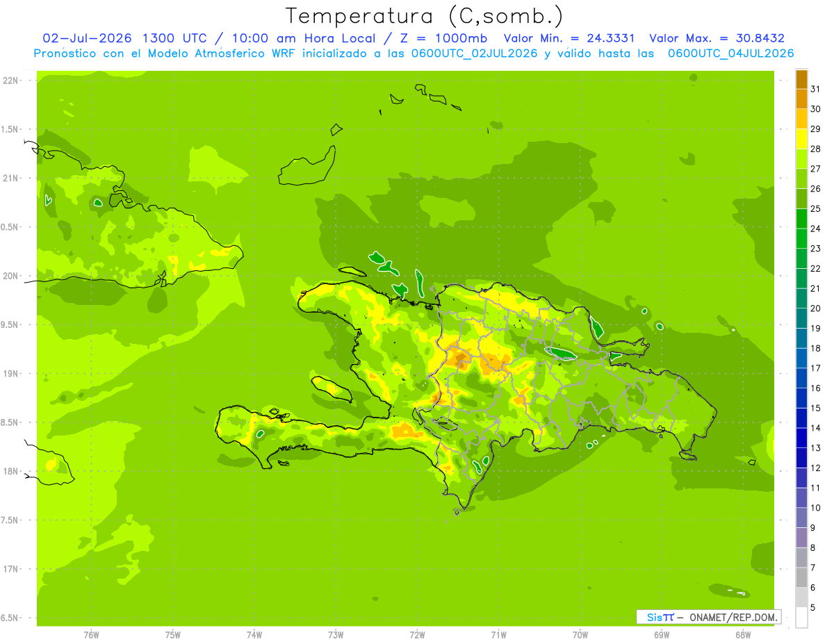Select the orange swatch between 30 and 31
The width and height of the screenshot is (834, 644).
(801, 99)
